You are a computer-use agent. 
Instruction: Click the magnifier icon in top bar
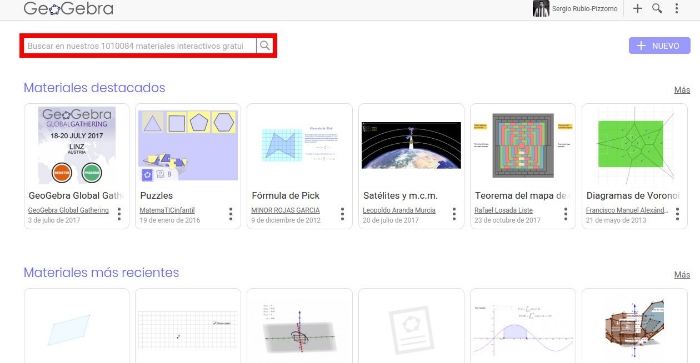pos(657,8)
